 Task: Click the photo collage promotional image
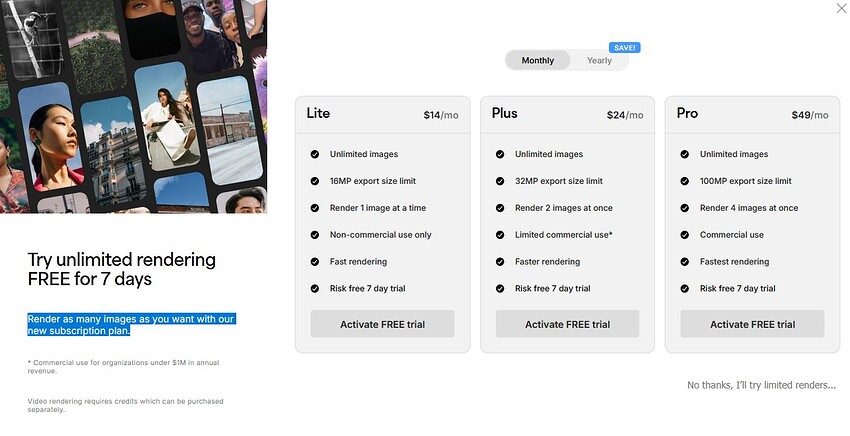tap(133, 106)
